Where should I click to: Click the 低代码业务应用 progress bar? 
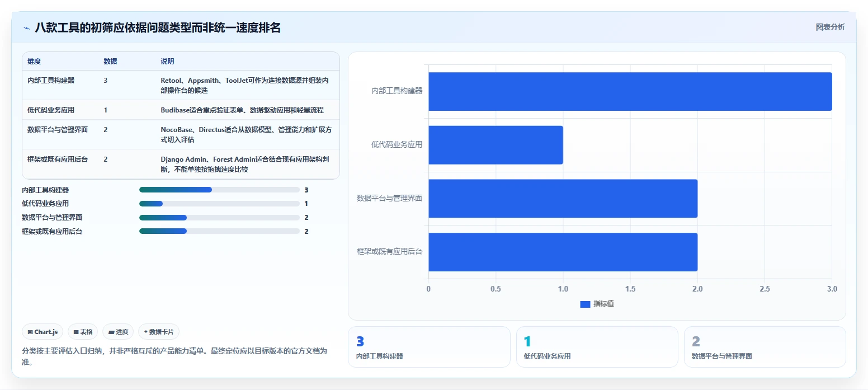pyautogui.click(x=219, y=204)
